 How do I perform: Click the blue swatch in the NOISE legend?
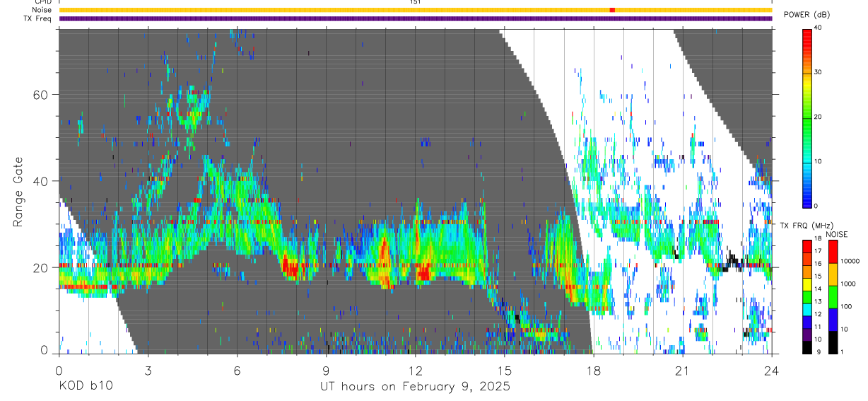(833, 319)
